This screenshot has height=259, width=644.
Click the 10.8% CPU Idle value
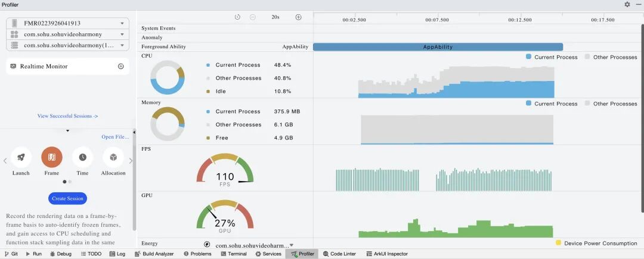click(283, 91)
